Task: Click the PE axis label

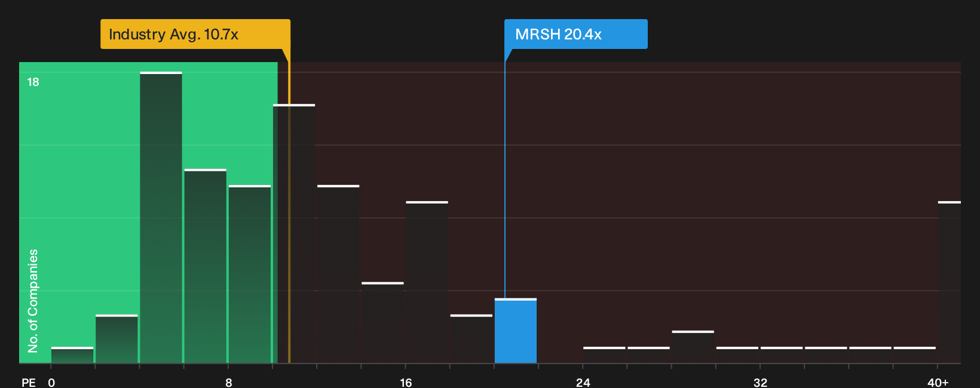Action: pyautogui.click(x=29, y=382)
